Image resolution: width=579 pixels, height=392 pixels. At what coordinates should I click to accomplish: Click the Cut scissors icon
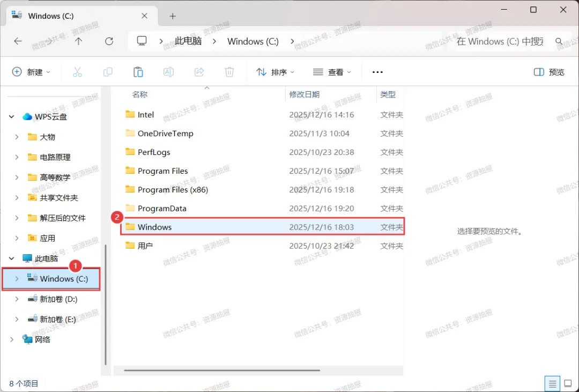coord(77,72)
